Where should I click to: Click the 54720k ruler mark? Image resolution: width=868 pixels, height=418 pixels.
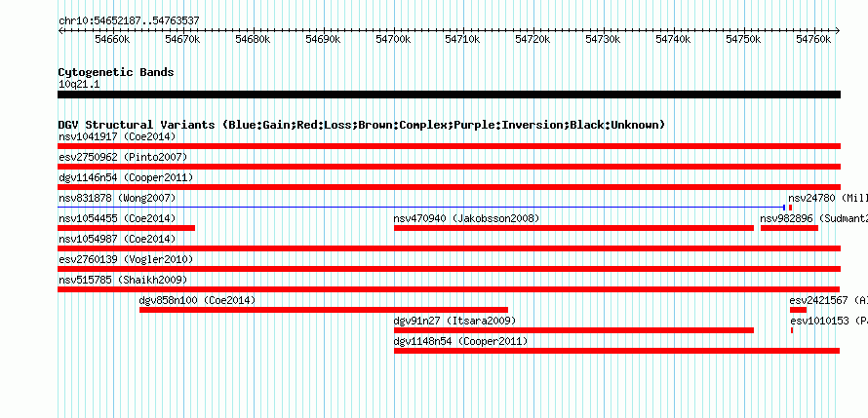(x=533, y=39)
